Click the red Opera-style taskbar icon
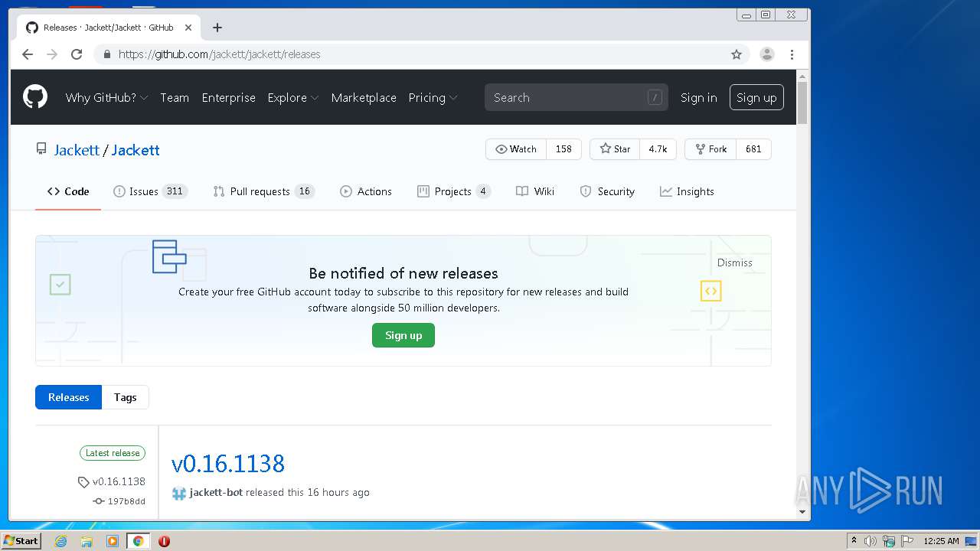The image size is (980, 551). point(164,541)
